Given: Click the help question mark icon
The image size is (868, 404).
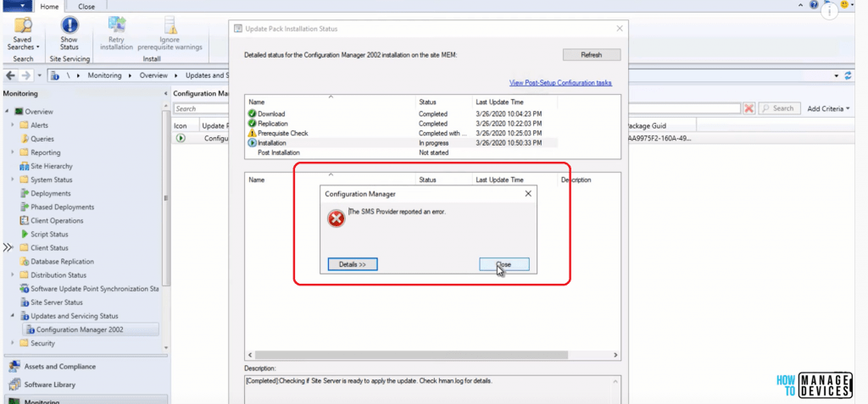Looking at the screenshot, I should click(814, 5).
